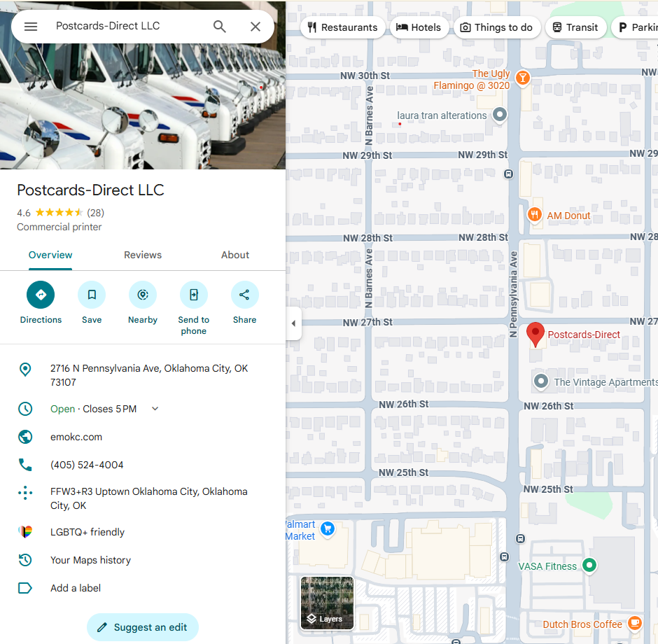Click the phone handset icon
This screenshot has width=658, height=644.
pyautogui.click(x=25, y=464)
